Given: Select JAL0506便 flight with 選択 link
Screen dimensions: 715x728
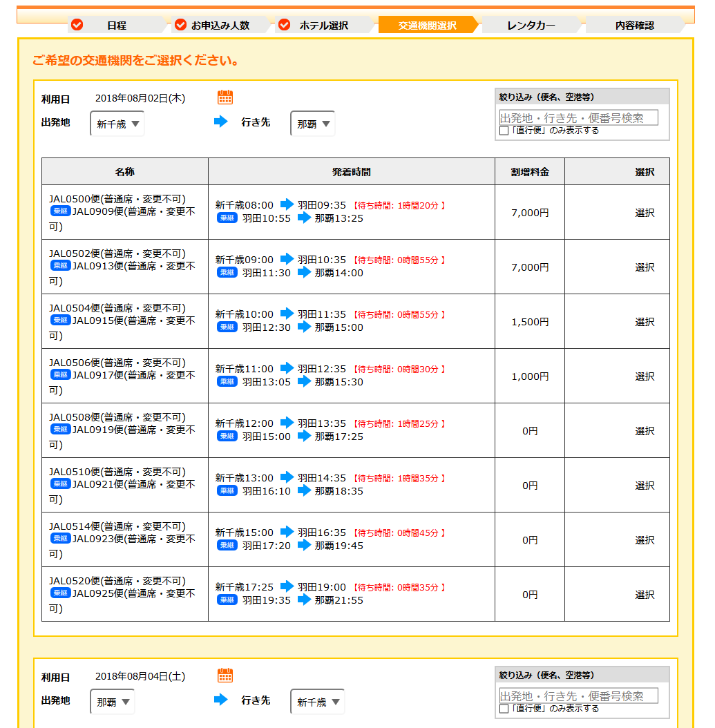Looking at the screenshot, I should (645, 376).
